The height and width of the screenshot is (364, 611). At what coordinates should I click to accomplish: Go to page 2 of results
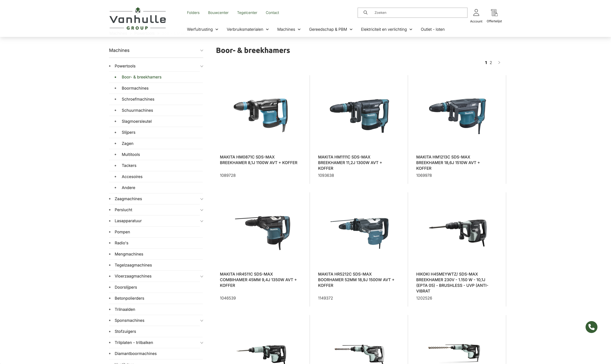pyautogui.click(x=491, y=63)
